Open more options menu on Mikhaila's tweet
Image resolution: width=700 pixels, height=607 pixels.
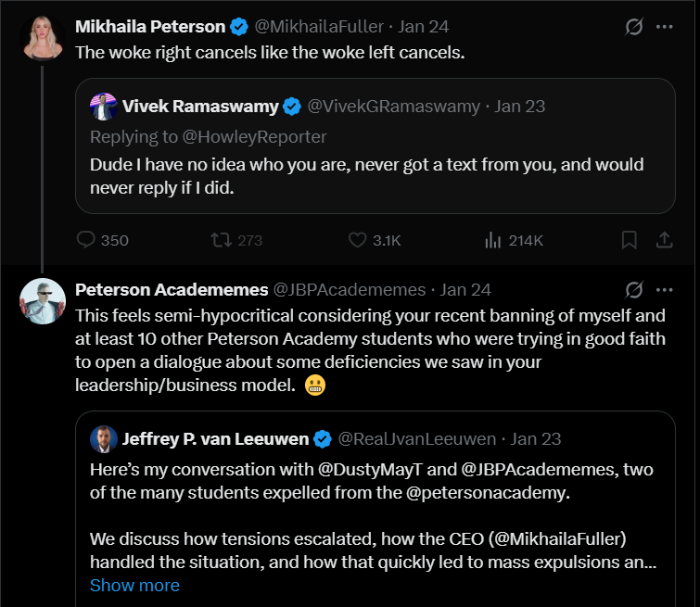[x=665, y=27]
